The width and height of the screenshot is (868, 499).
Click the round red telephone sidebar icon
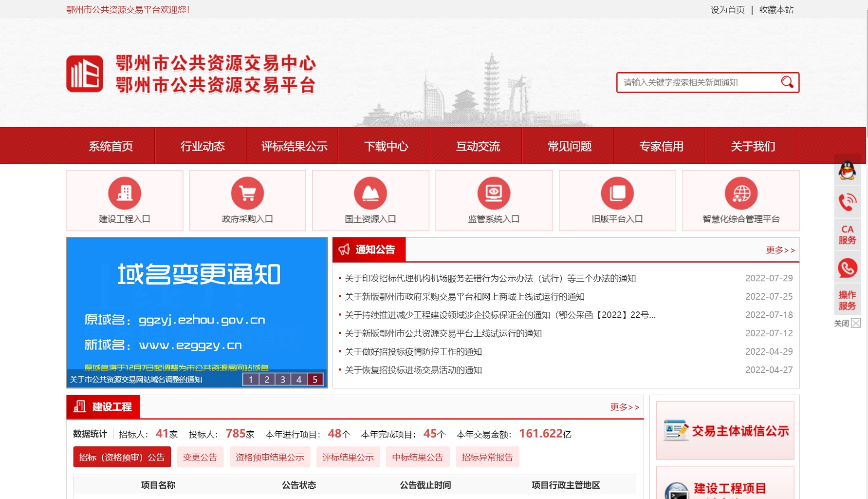click(848, 268)
